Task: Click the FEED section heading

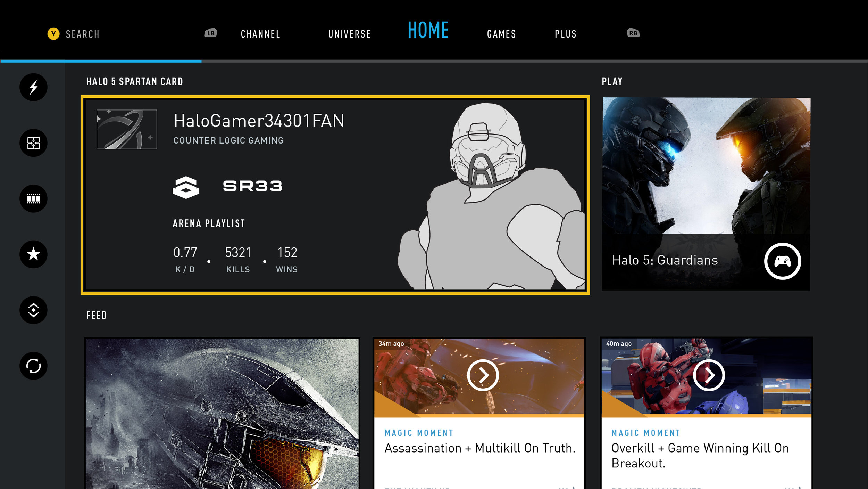Action: click(97, 315)
